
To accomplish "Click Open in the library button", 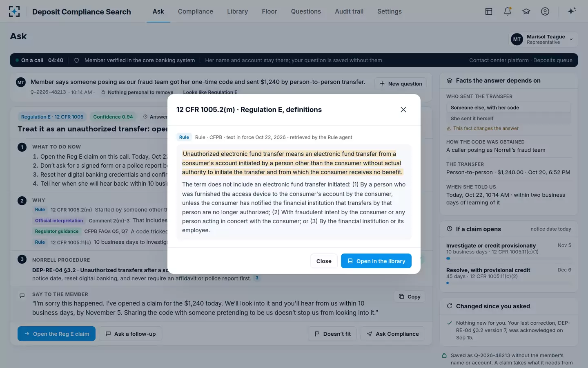I will pyautogui.click(x=376, y=261).
